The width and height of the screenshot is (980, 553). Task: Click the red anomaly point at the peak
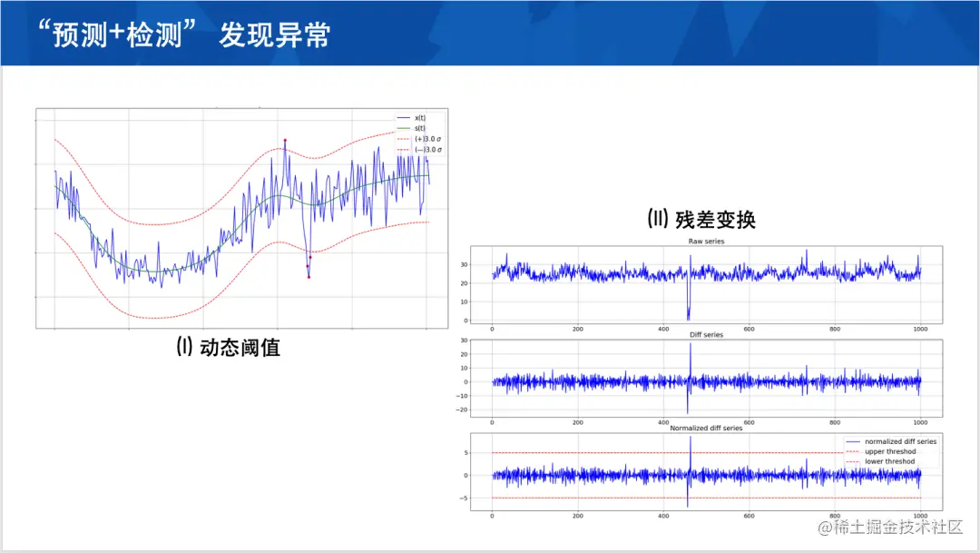tap(285, 140)
